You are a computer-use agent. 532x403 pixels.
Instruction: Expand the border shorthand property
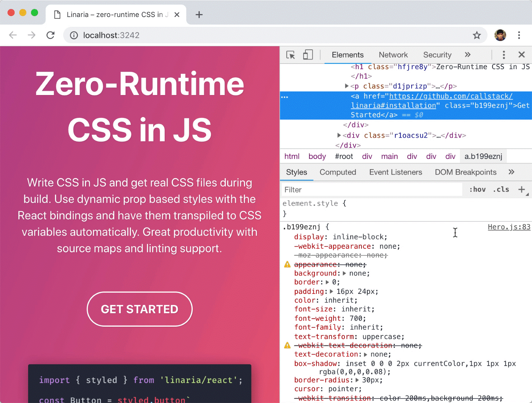tap(327, 282)
